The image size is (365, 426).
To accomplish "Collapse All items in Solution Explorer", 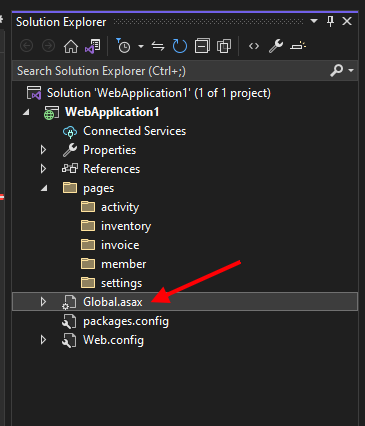I will click(x=202, y=46).
